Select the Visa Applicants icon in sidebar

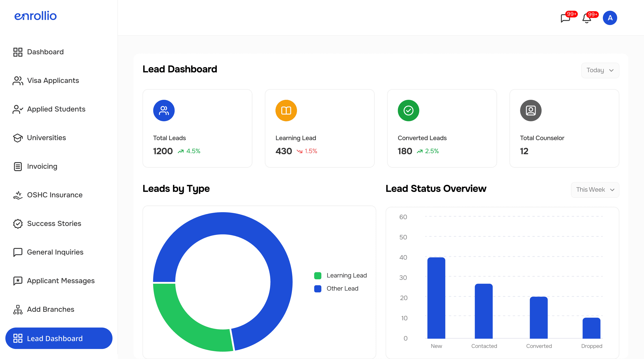[x=18, y=80]
